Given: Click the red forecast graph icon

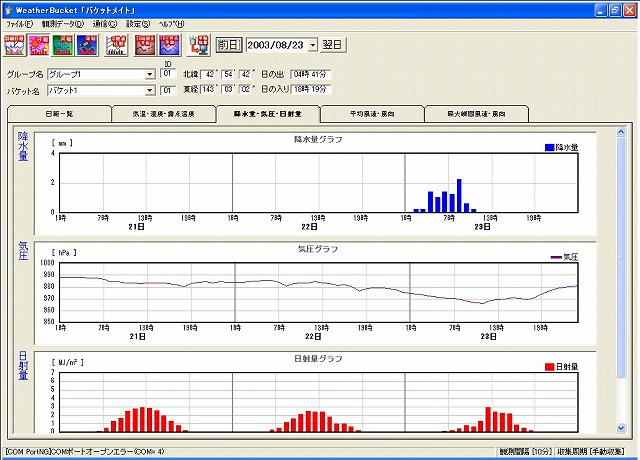Looking at the screenshot, I should tap(145, 45).
